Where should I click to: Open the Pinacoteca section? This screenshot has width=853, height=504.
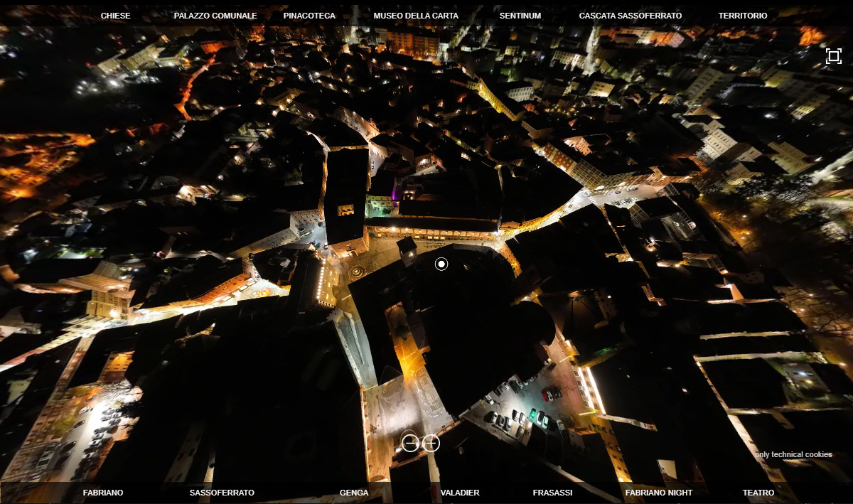pyautogui.click(x=309, y=16)
